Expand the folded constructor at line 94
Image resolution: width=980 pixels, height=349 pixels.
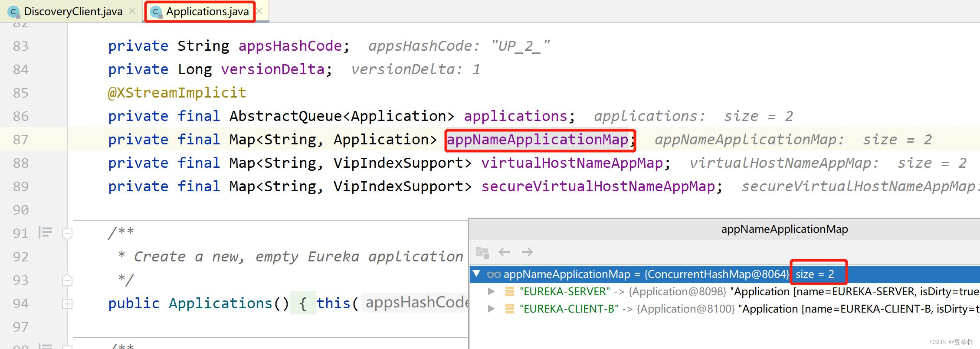pyautogui.click(x=67, y=303)
